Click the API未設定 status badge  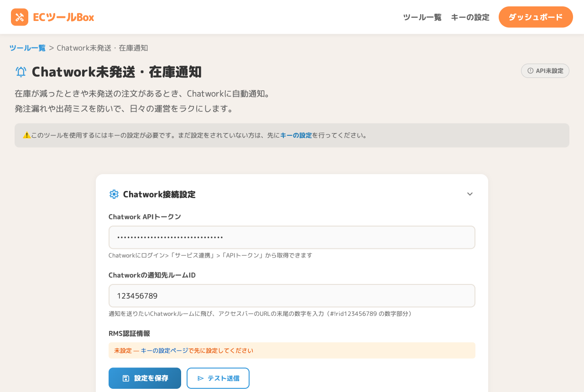(545, 71)
